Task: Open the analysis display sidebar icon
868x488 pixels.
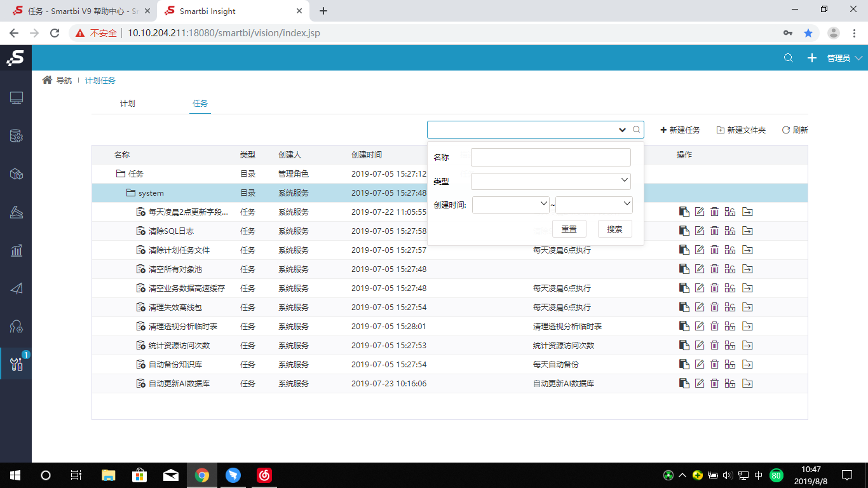Action: (x=17, y=212)
